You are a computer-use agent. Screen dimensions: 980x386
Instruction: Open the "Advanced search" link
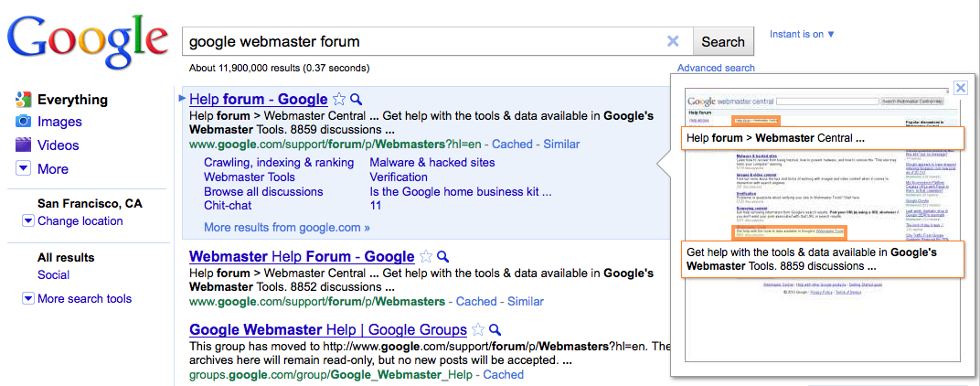coord(716,68)
